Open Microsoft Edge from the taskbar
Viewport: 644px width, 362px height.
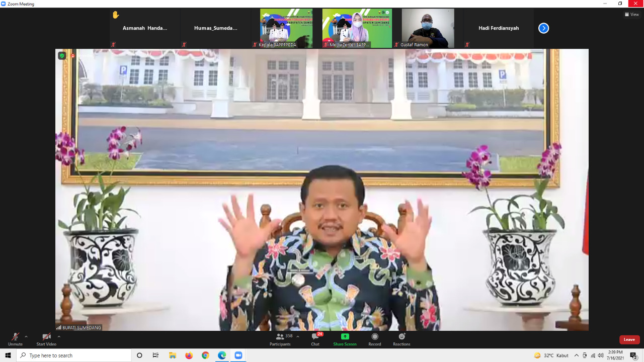[222, 355]
